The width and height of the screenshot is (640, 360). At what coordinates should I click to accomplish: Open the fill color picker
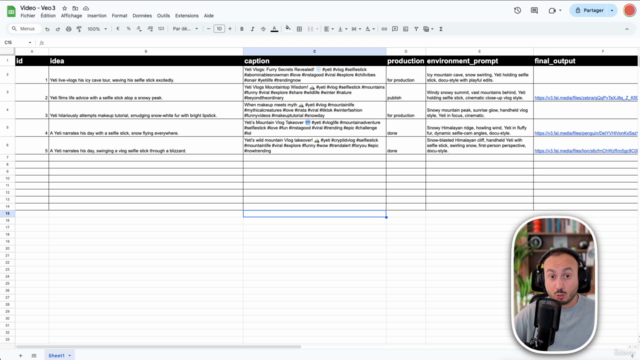(288, 29)
